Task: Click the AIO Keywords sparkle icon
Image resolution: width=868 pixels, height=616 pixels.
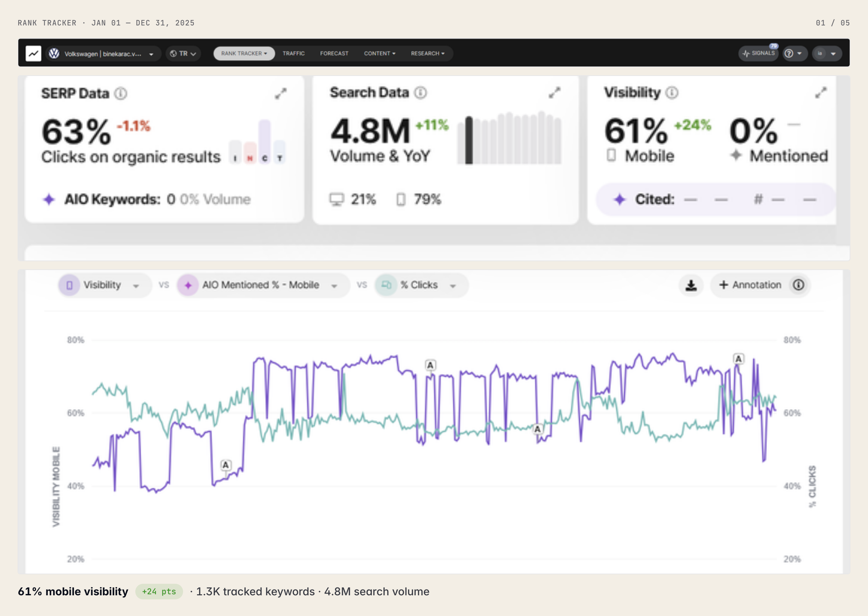Action: pos(49,199)
